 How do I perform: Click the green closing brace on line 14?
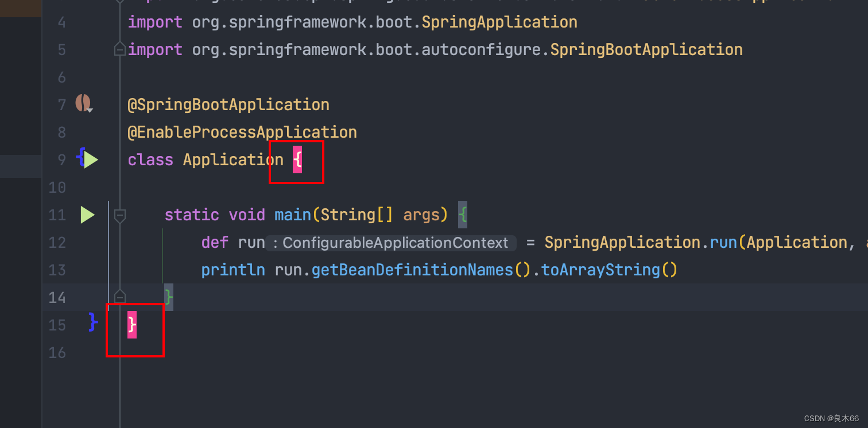[169, 297]
